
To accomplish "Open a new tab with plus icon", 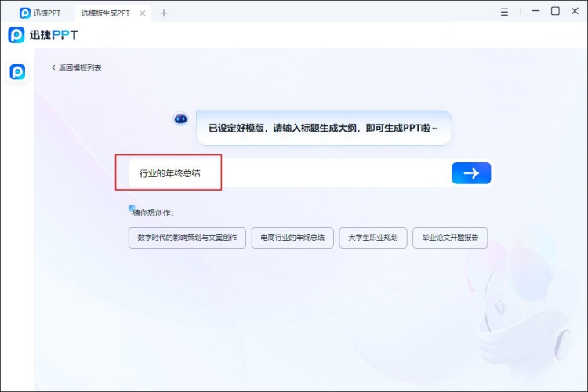I will [164, 13].
